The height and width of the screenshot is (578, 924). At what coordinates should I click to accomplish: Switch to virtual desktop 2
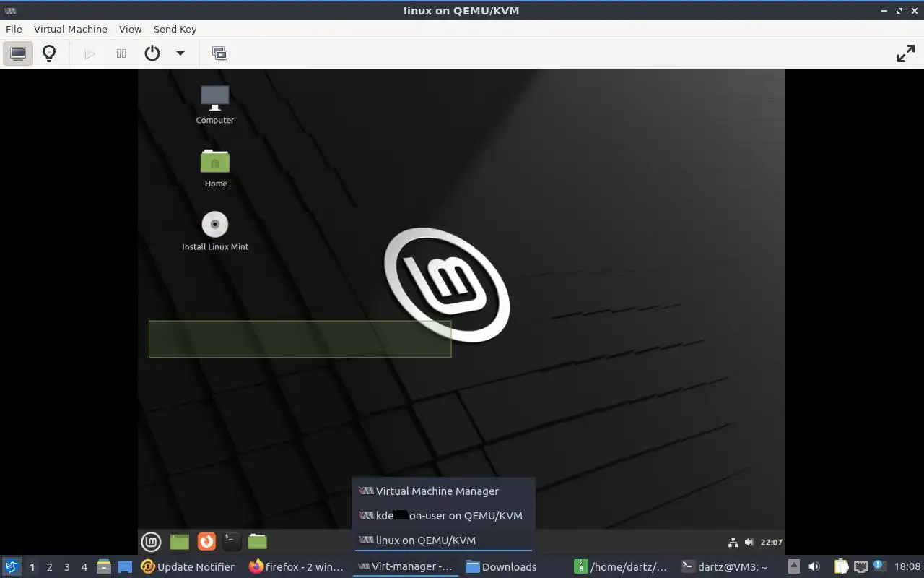pos(49,567)
